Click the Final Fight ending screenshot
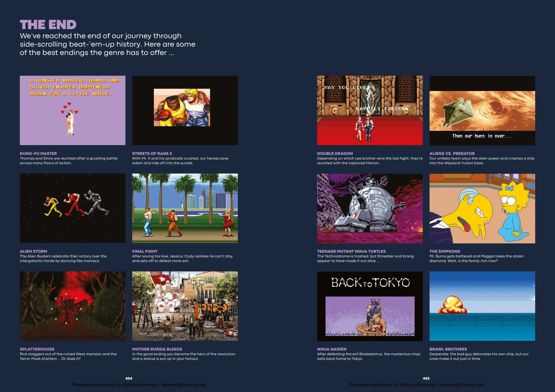The height and width of the screenshot is (392, 555). 185,208
